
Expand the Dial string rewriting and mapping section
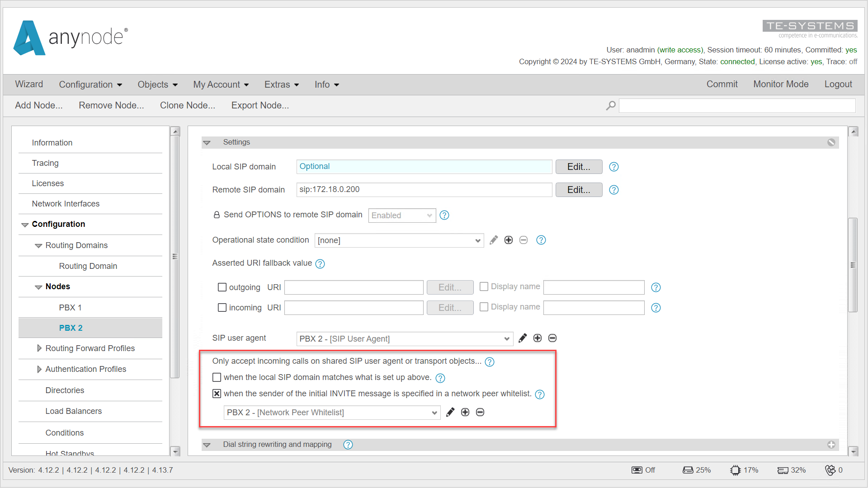pyautogui.click(x=208, y=445)
